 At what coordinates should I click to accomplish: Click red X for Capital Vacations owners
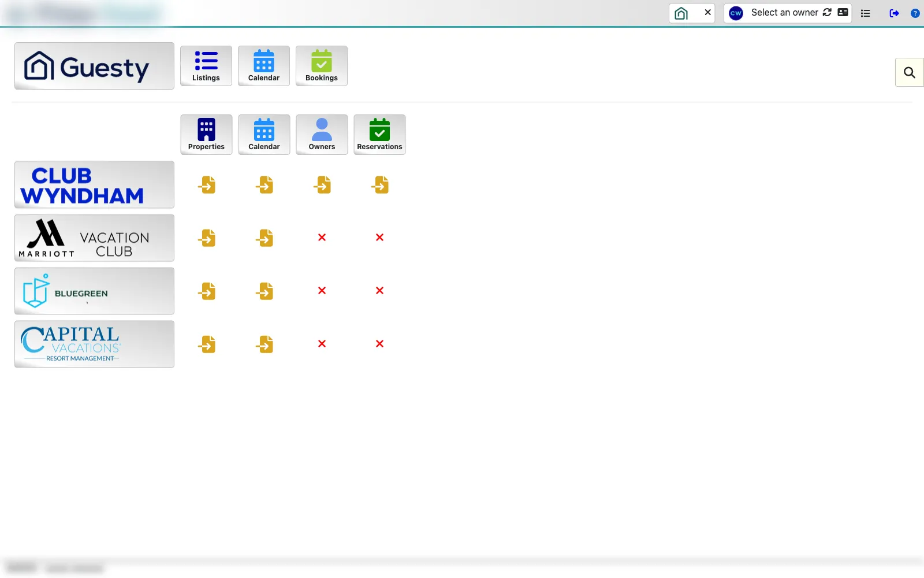pyautogui.click(x=322, y=344)
